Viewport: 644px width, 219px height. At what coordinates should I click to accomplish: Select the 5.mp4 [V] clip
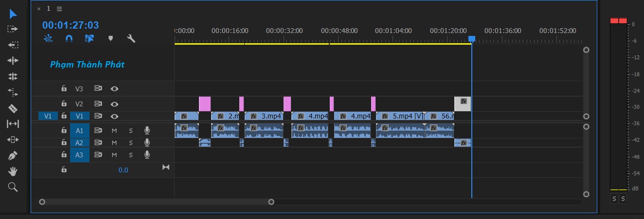pos(400,116)
